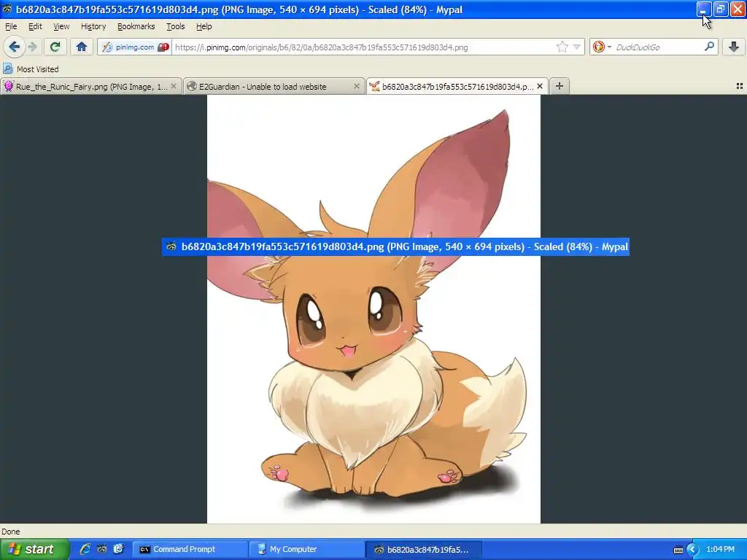Click the Windows start button
This screenshot has height=560, width=747.
pos(34,549)
